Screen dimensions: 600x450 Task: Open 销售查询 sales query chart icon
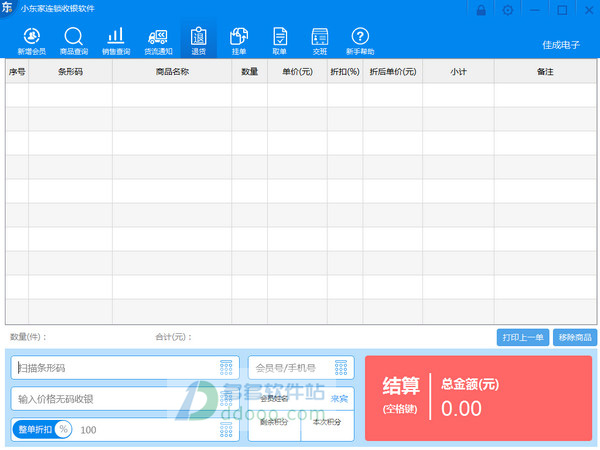[116, 41]
